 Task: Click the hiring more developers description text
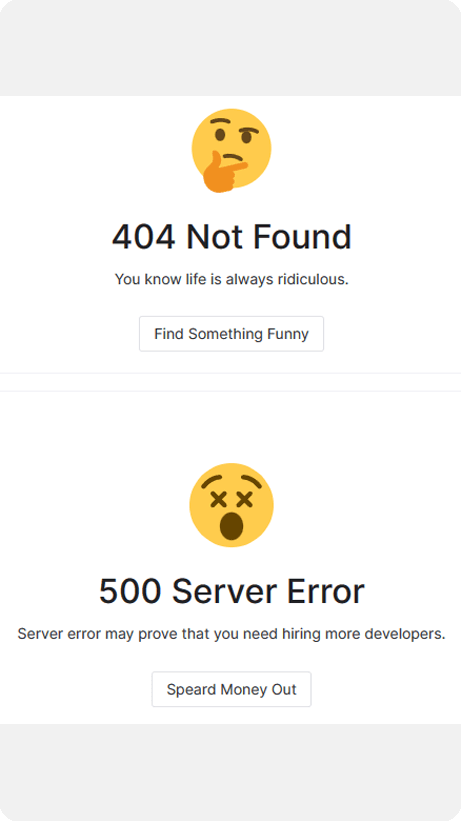(231, 634)
